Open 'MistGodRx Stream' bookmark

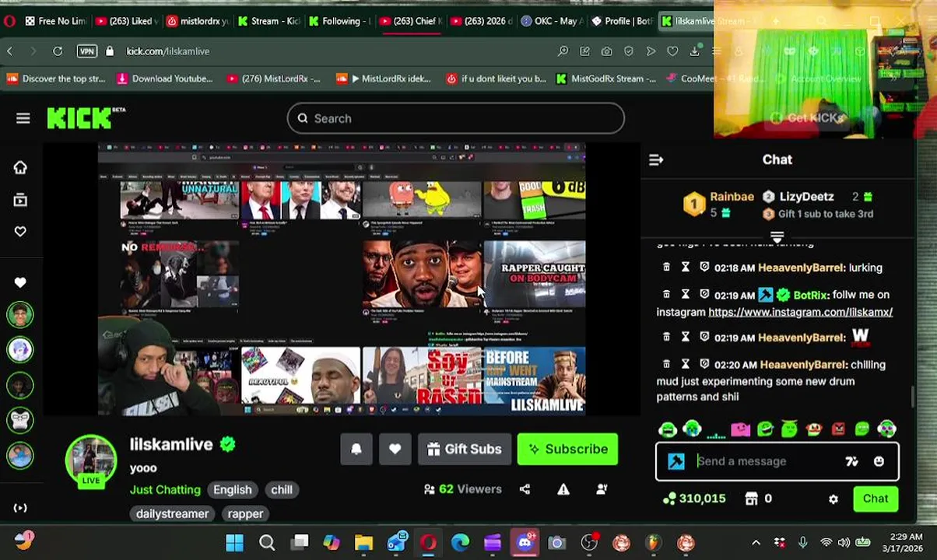click(605, 79)
